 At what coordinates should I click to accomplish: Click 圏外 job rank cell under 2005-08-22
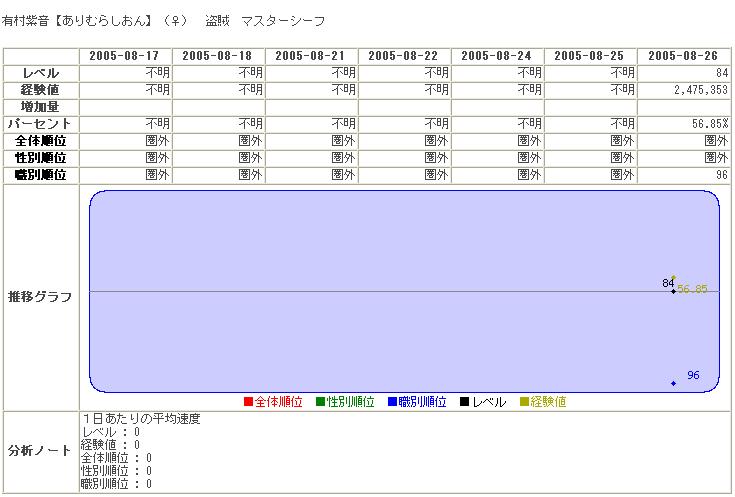437,175
